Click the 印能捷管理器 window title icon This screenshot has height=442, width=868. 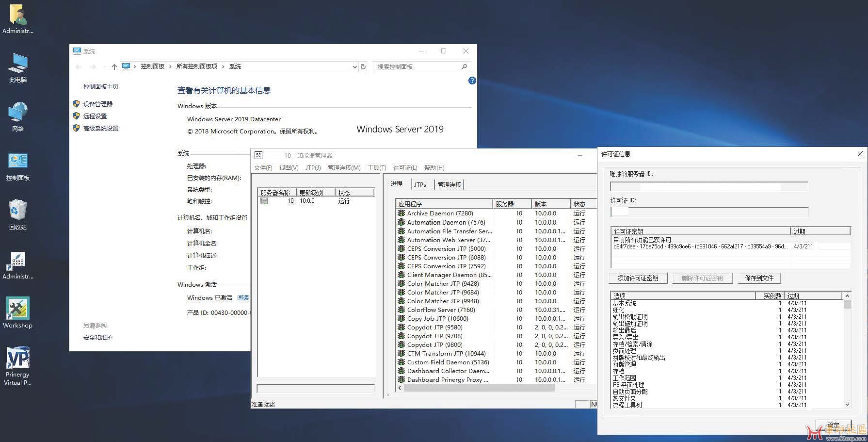pyautogui.click(x=258, y=155)
